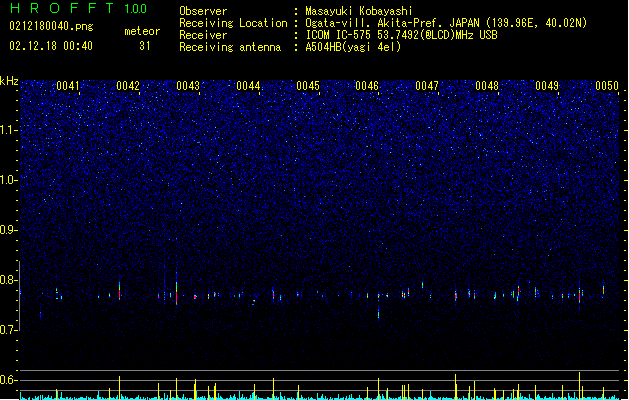Click time marker 0045

tap(308, 85)
